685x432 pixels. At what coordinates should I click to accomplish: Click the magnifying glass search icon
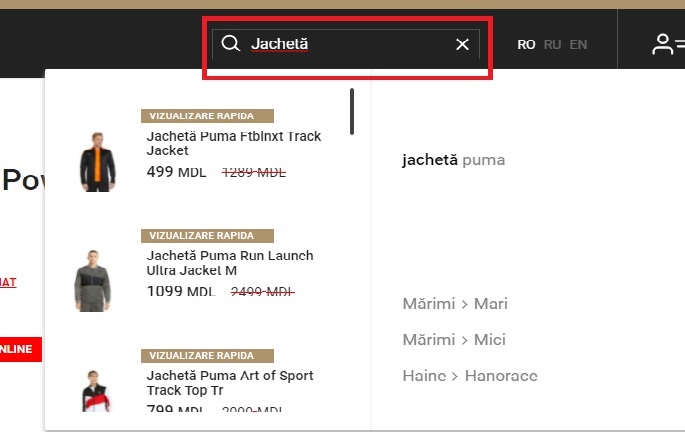(x=230, y=44)
